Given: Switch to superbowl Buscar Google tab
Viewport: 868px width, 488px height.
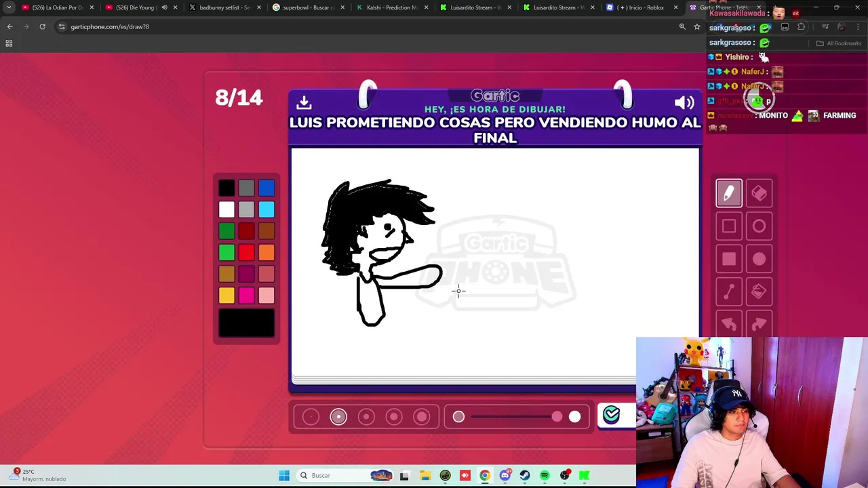Looking at the screenshot, I should [x=308, y=7].
